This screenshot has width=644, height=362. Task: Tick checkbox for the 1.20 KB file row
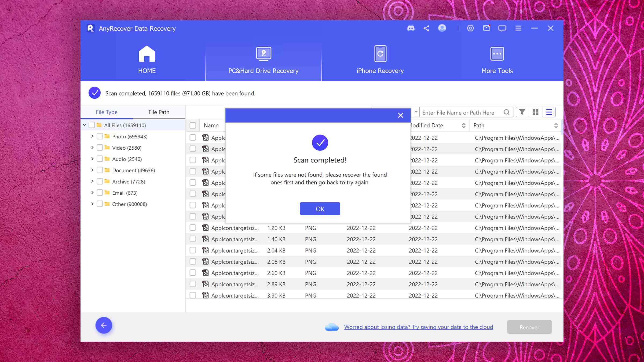(x=193, y=228)
